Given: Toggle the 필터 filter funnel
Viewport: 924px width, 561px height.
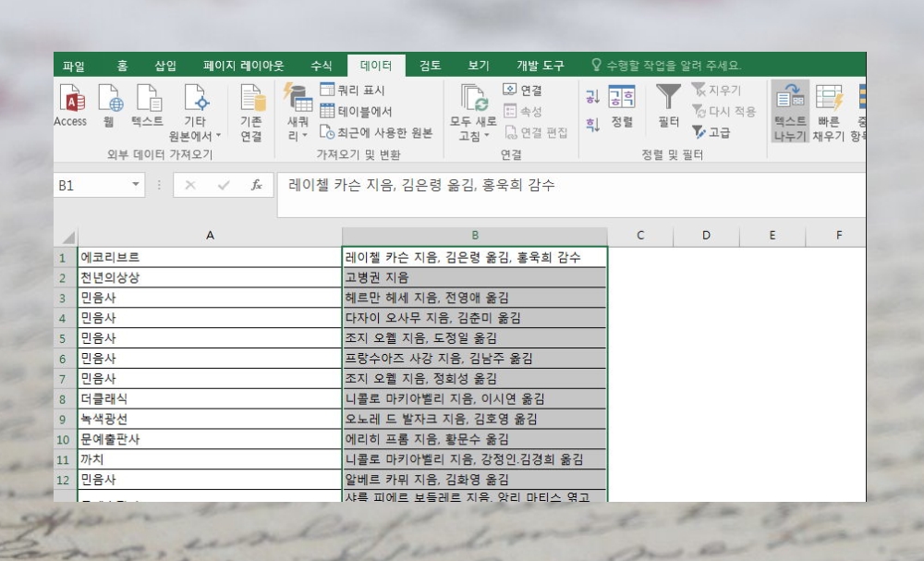Looking at the screenshot, I should coord(668,106).
